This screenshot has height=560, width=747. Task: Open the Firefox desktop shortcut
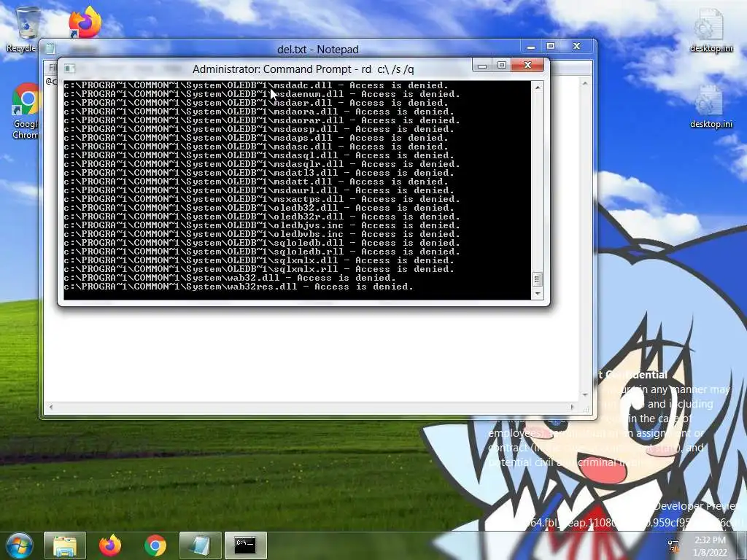pyautogui.click(x=85, y=23)
